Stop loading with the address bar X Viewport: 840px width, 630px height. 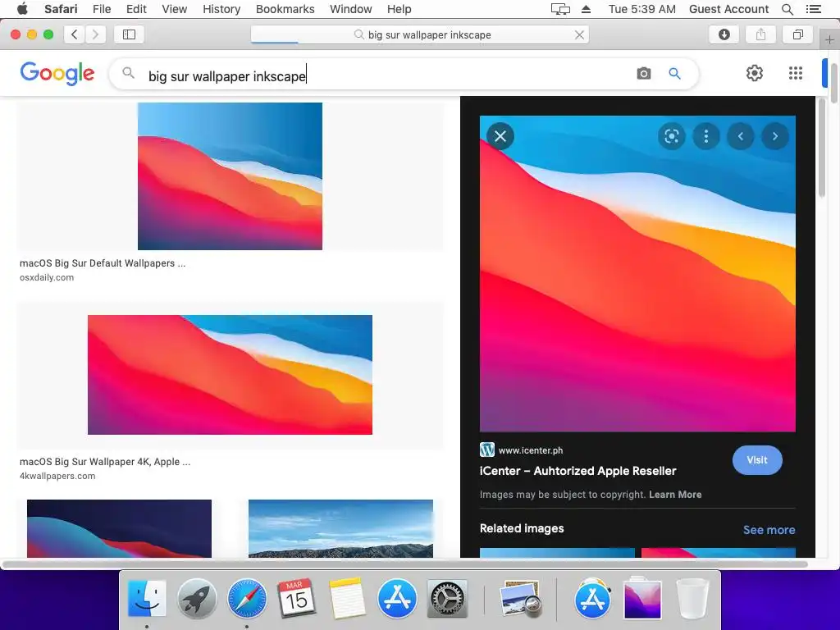(x=579, y=34)
